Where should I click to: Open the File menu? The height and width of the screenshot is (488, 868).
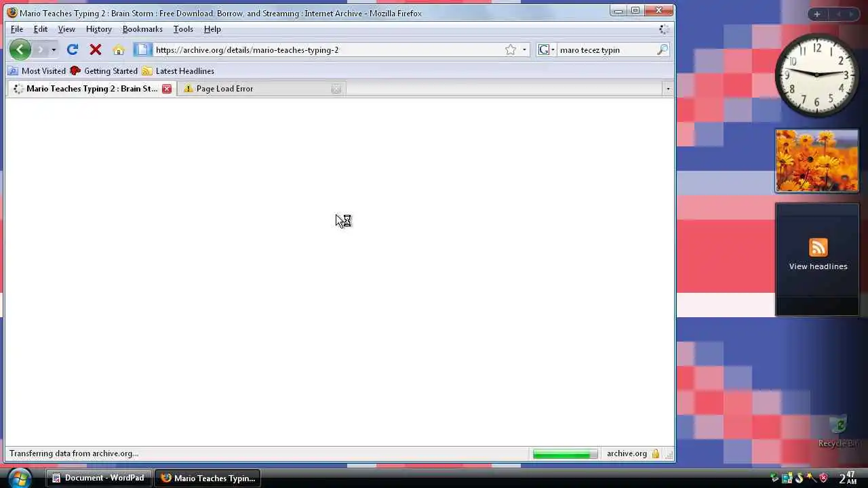[17, 29]
